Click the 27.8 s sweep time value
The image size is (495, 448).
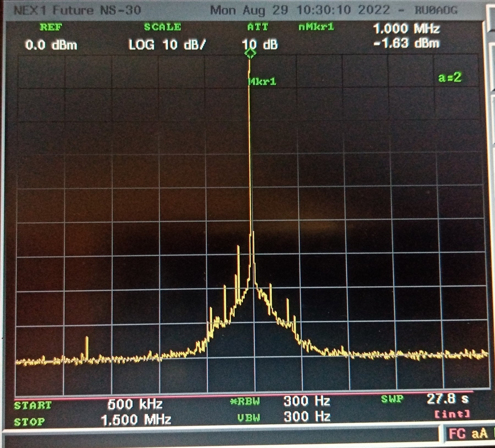click(447, 399)
